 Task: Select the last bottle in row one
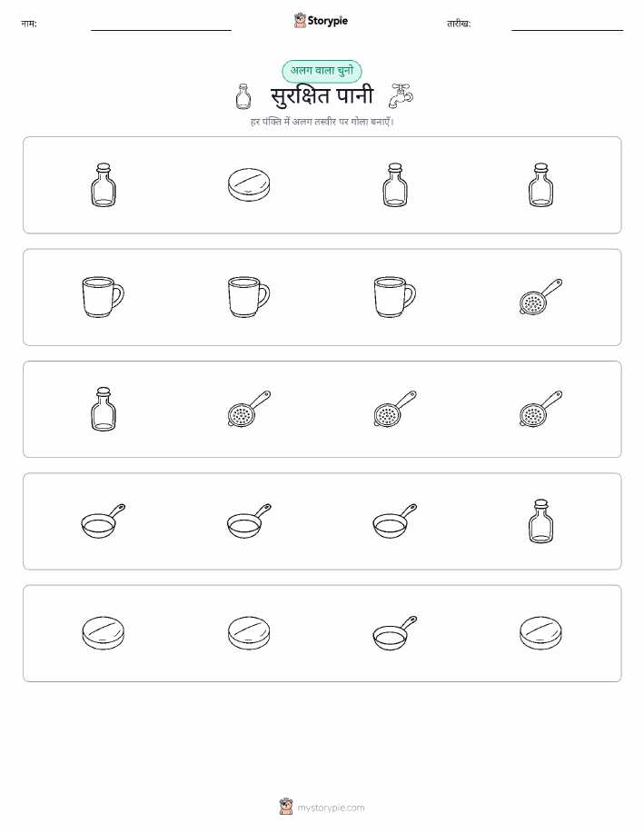coord(541,185)
